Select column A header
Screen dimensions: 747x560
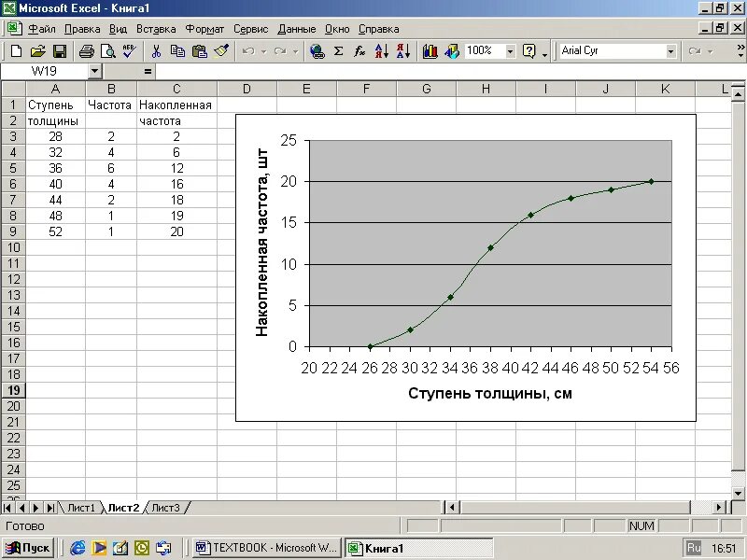(x=55, y=89)
